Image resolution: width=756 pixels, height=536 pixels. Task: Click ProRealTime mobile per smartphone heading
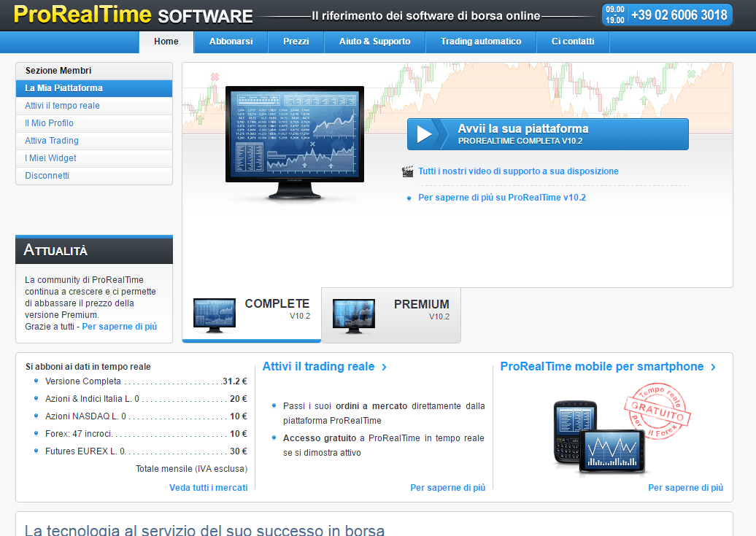click(x=602, y=366)
